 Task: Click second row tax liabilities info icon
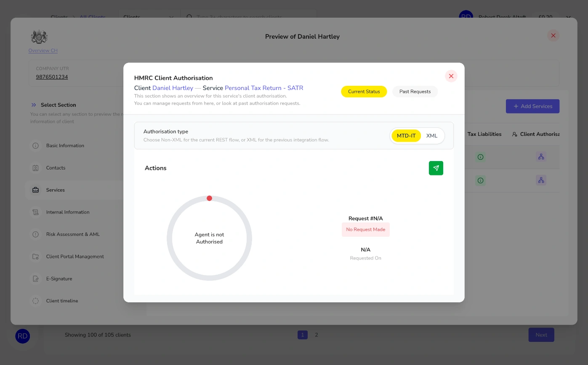[x=480, y=180]
